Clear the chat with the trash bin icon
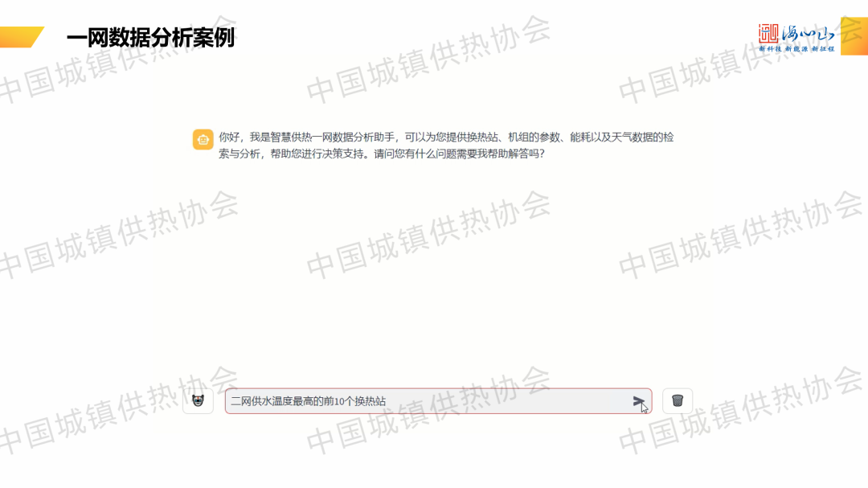This screenshot has height=488, width=868. [677, 400]
